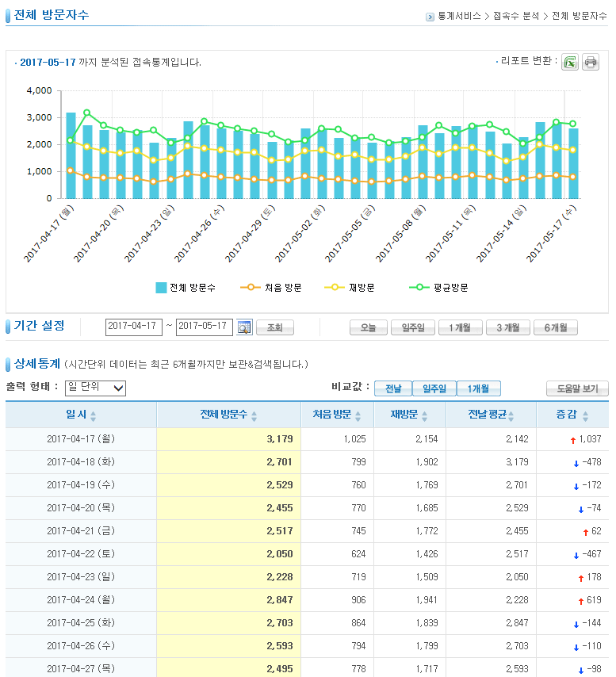Select 일주일 comparison tab

pyautogui.click(x=434, y=388)
